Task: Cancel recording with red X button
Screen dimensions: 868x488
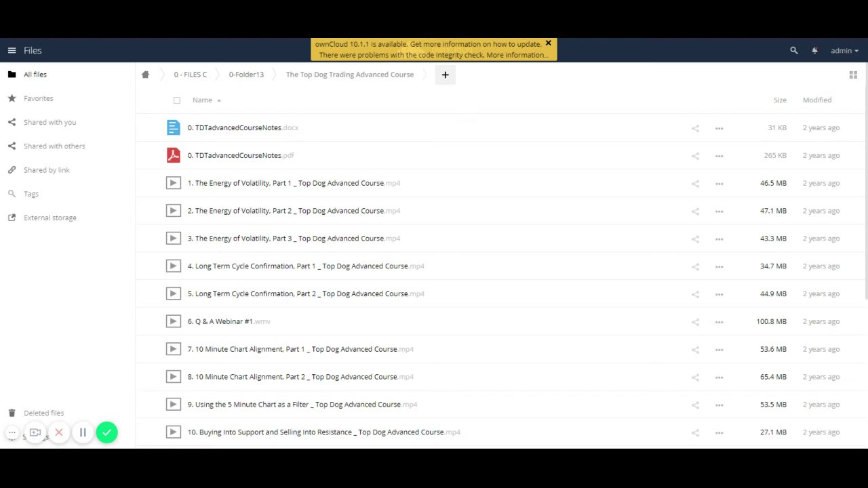Action: [x=59, y=432]
